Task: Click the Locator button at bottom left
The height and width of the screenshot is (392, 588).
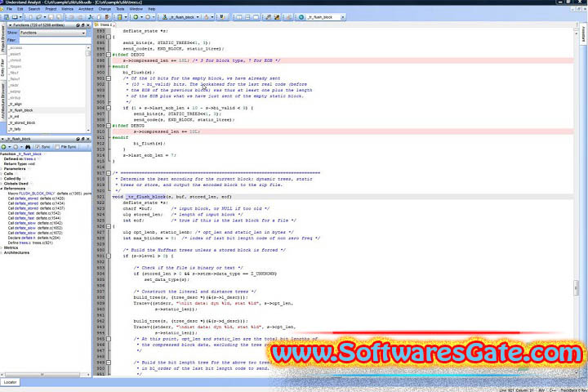Action: (x=10, y=382)
